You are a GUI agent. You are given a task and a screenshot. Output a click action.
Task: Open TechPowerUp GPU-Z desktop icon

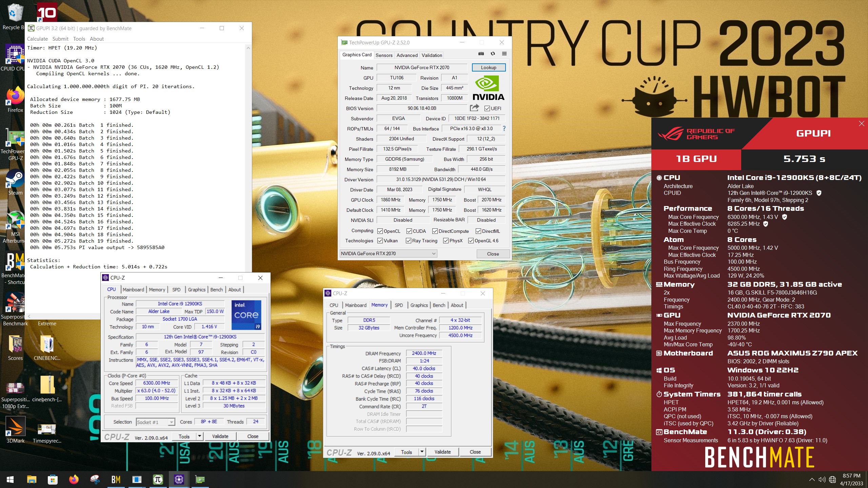point(15,144)
